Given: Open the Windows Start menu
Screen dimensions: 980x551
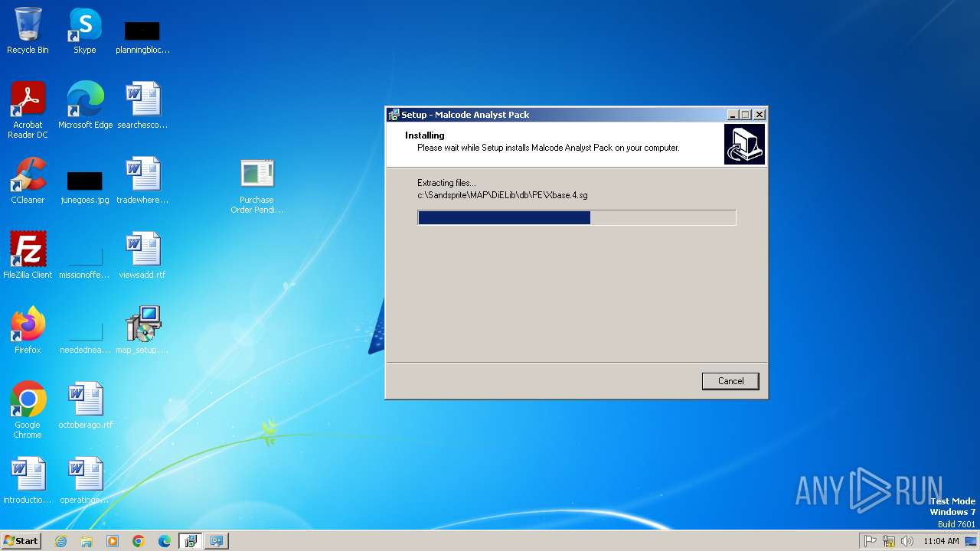Looking at the screenshot, I should click(x=21, y=540).
